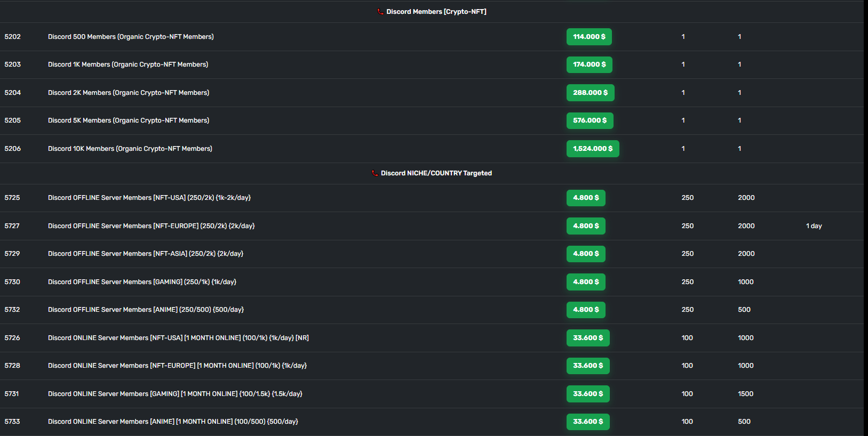Click service ID 5732
This screenshot has width=868, height=436.
pyautogui.click(x=12, y=310)
